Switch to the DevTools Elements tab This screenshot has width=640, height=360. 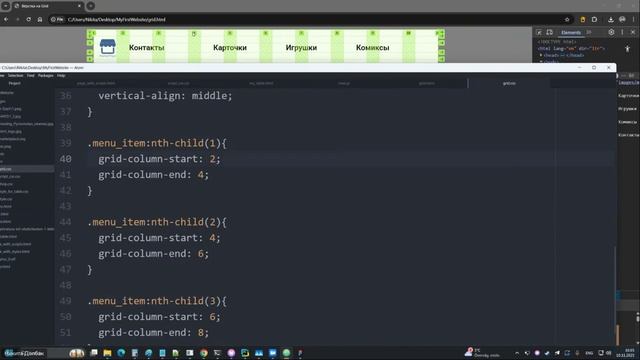(x=571, y=33)
